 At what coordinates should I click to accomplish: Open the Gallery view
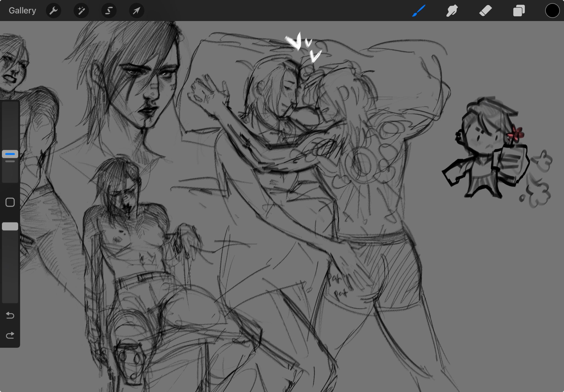click(22, 11)
